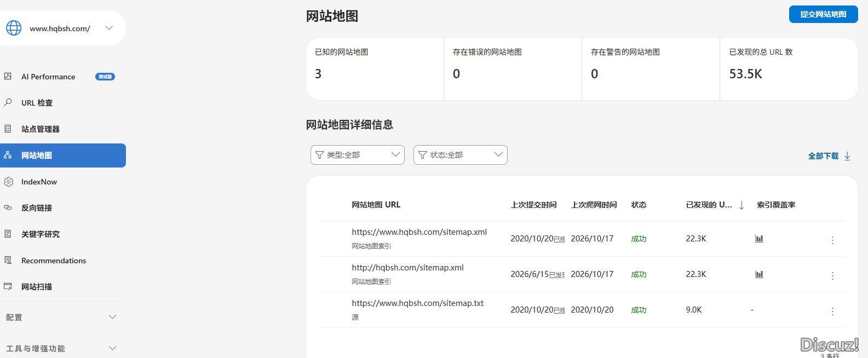Click the 全部下载 link

point(823,156)
